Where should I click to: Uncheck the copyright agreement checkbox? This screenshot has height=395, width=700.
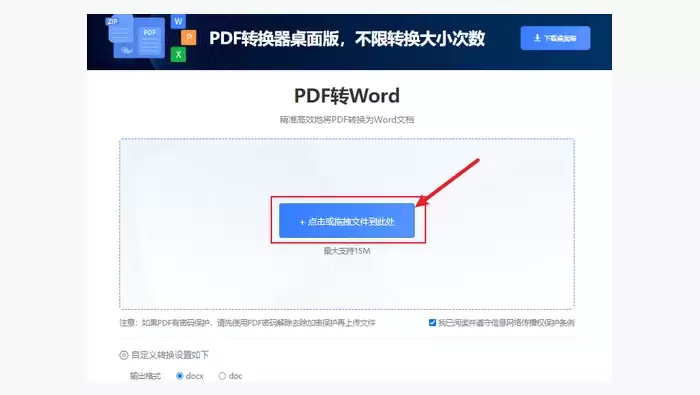[x=432, y=322]
